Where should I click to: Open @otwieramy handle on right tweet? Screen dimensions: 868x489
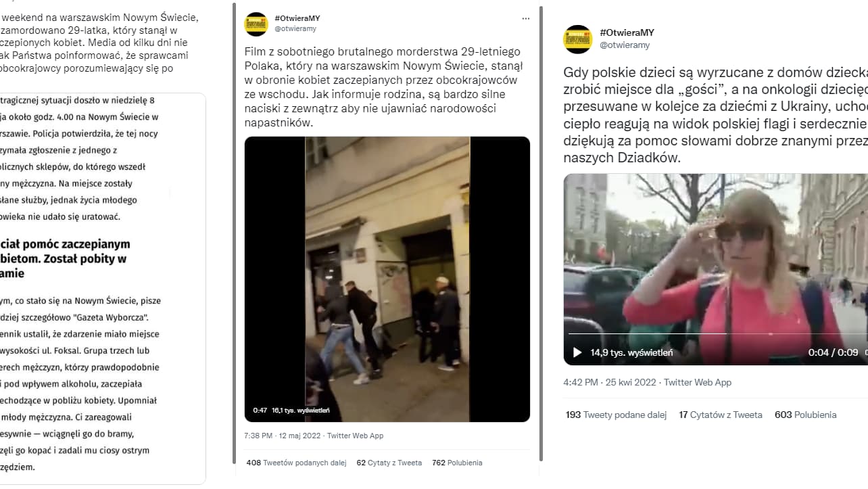(625, 45)
